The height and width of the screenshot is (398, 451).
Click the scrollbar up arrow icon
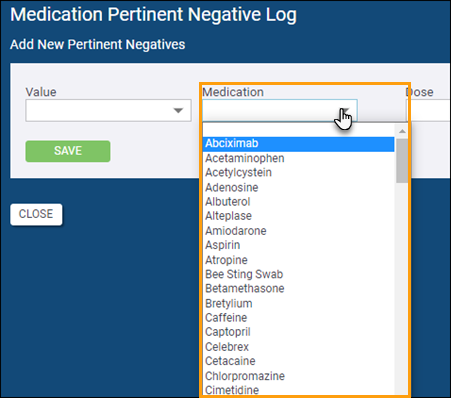coord(402,131)
